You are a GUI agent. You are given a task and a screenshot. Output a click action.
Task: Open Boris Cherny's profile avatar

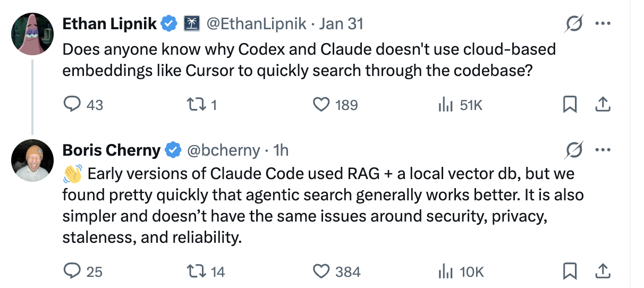pos(33,160)
